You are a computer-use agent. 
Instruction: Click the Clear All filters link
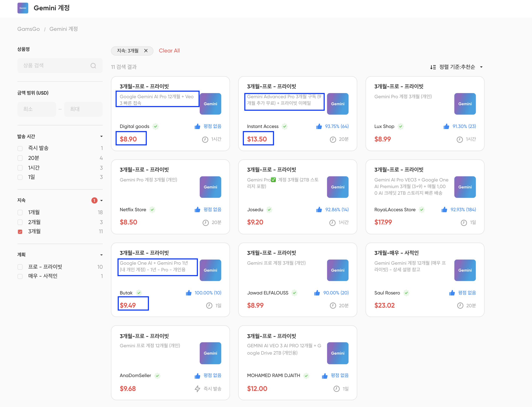click(169, 51)
